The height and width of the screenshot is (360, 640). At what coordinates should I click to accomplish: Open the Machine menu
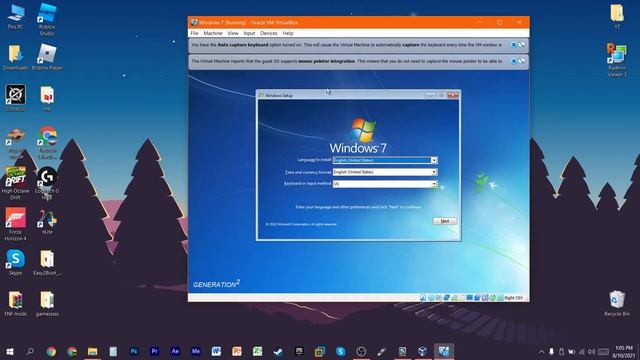tap(213, 33)
